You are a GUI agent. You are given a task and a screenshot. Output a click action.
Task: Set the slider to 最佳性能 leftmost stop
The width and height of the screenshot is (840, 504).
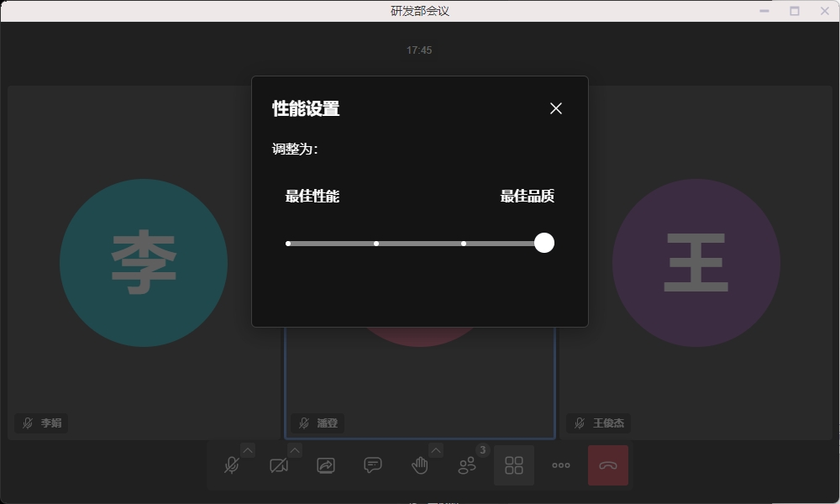click(288, 244)
